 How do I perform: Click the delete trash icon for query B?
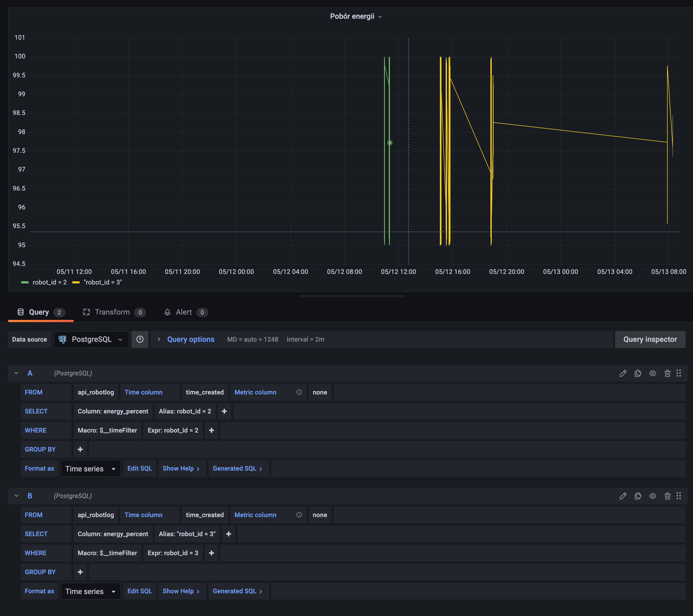[667, 496]
